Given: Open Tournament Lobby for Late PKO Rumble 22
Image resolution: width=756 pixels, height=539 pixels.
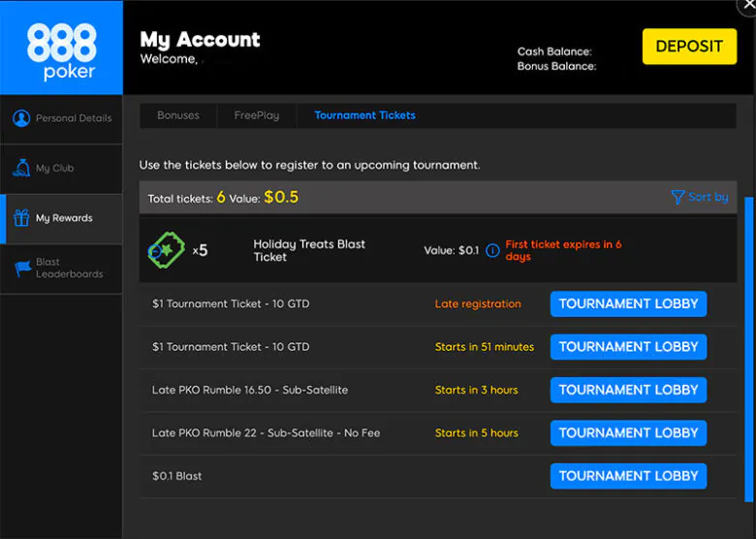Looking at the screenshot, I should [x=628, y=433].
